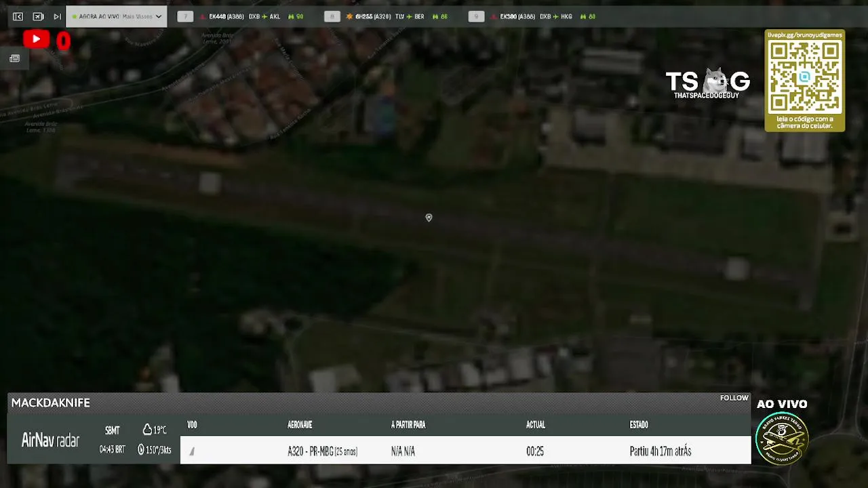Click the wind 150°/3kts indicator

click(155, 449)
